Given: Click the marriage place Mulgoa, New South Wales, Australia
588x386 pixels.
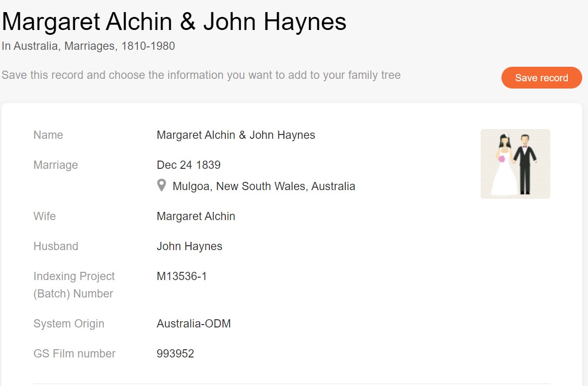Looking at the screenshot, I should pyautogui.click(x=264, y=186).
